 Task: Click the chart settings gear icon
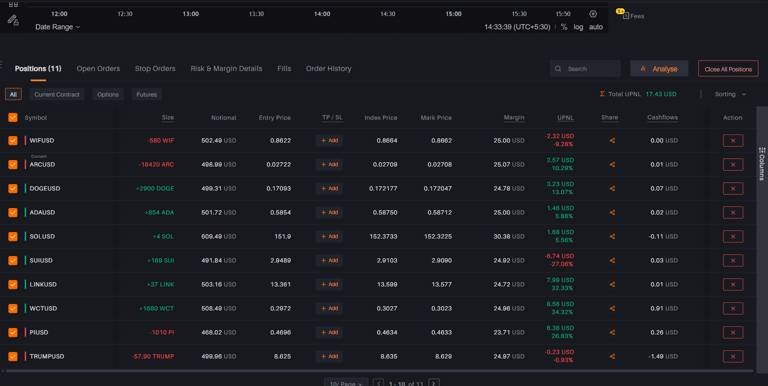tap(593, 14)
